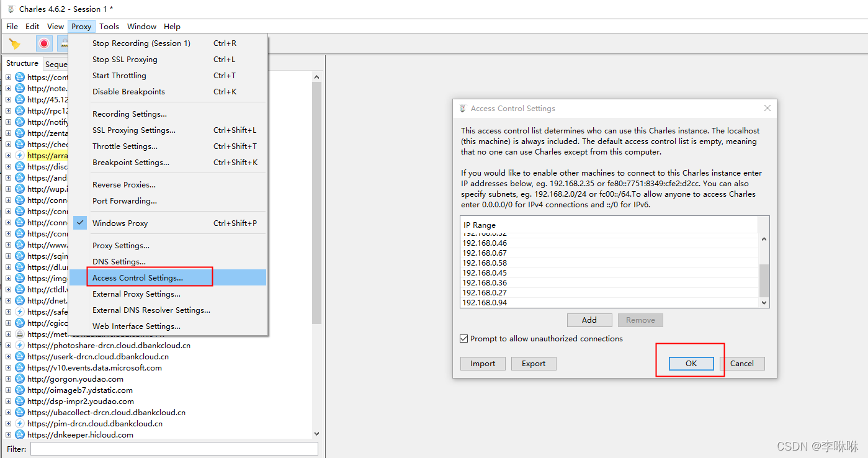Click globe icon of http://www. row
868x458 pixels.
click(19, 245)
